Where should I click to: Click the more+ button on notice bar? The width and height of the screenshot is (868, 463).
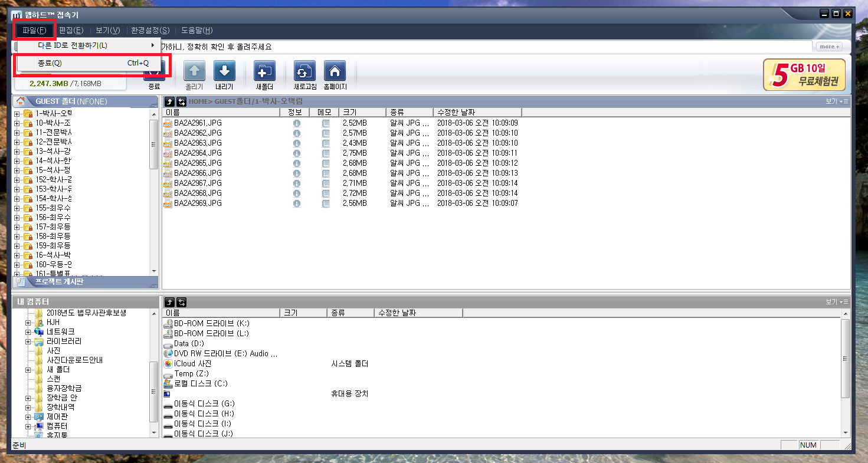click(x=828, y=47)
